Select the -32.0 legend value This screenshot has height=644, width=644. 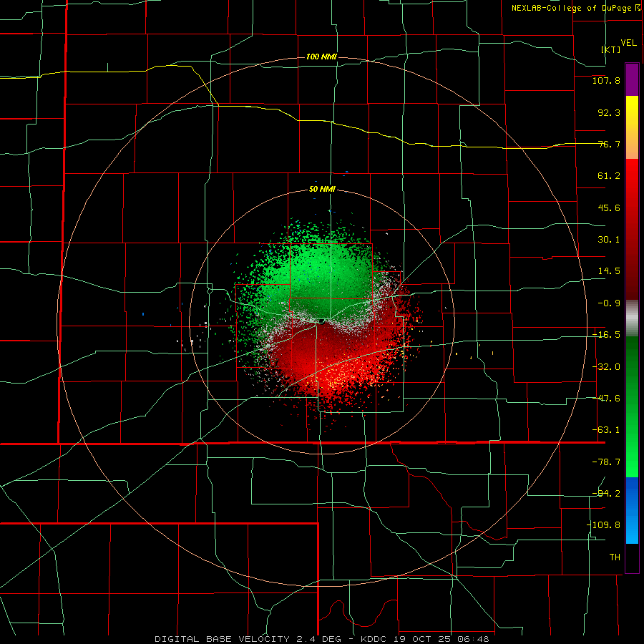[x=606, y=367]
